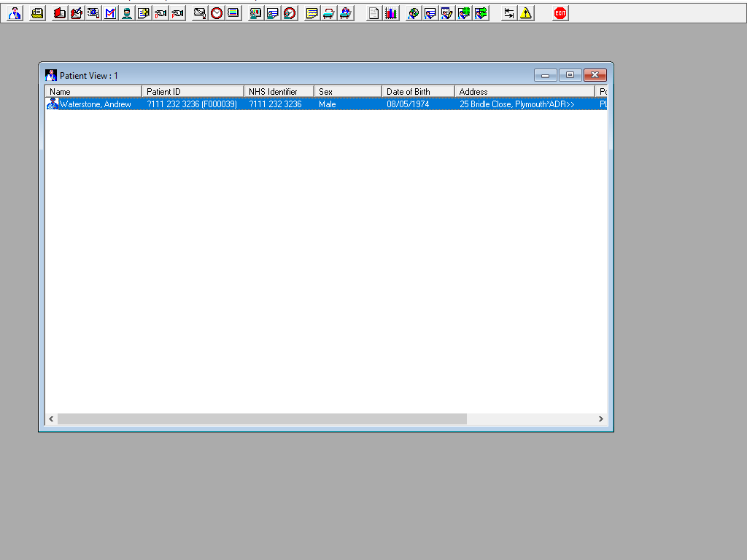The image size is (747, 560).
Task: Click the yellow sticky note toolbar icon
Action: tap(311, 13)
